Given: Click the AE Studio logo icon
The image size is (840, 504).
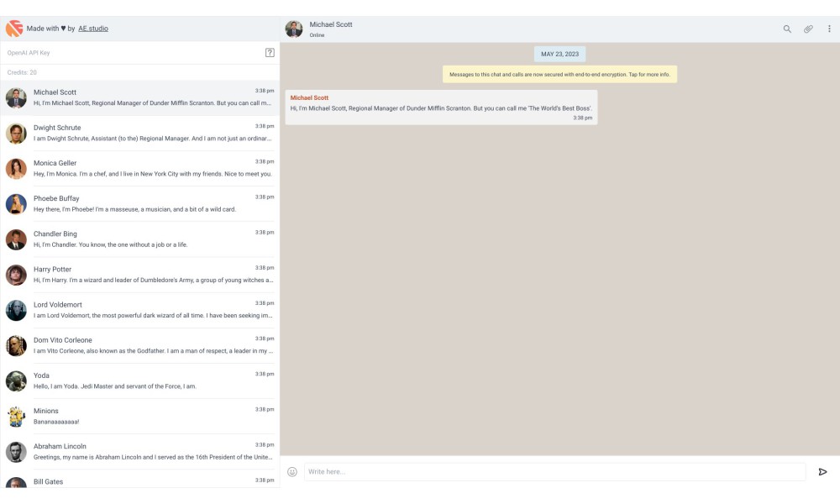Looking at the screenshot, I should point(14,29).
